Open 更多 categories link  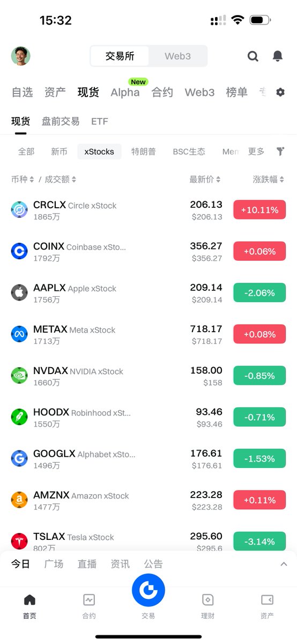(256, 152)
